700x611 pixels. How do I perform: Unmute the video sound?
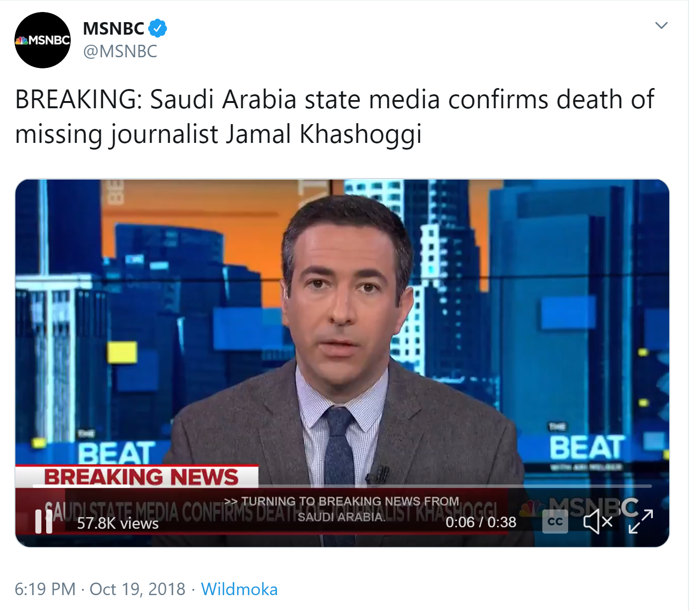point(598,522)
